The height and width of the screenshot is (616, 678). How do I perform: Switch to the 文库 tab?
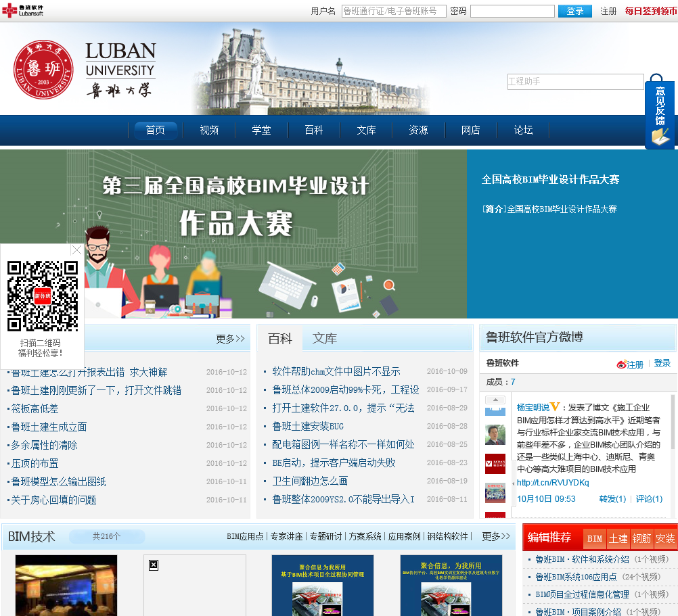[325, 338]
